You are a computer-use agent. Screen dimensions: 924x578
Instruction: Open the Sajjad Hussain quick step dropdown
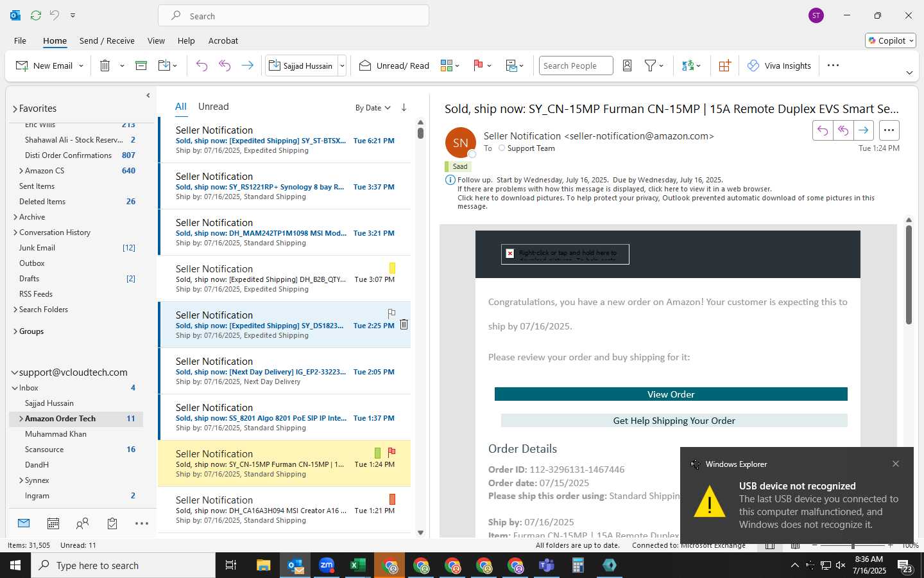pos(342,66)
